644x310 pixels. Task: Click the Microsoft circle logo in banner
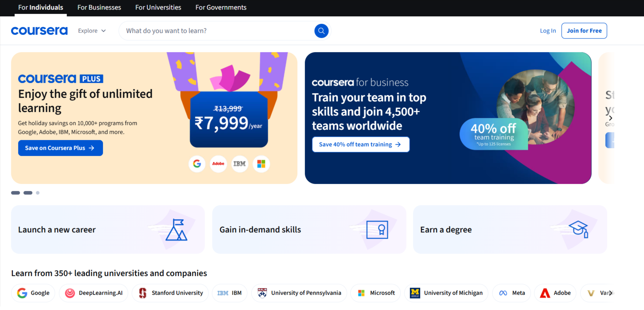pos(261,164)
